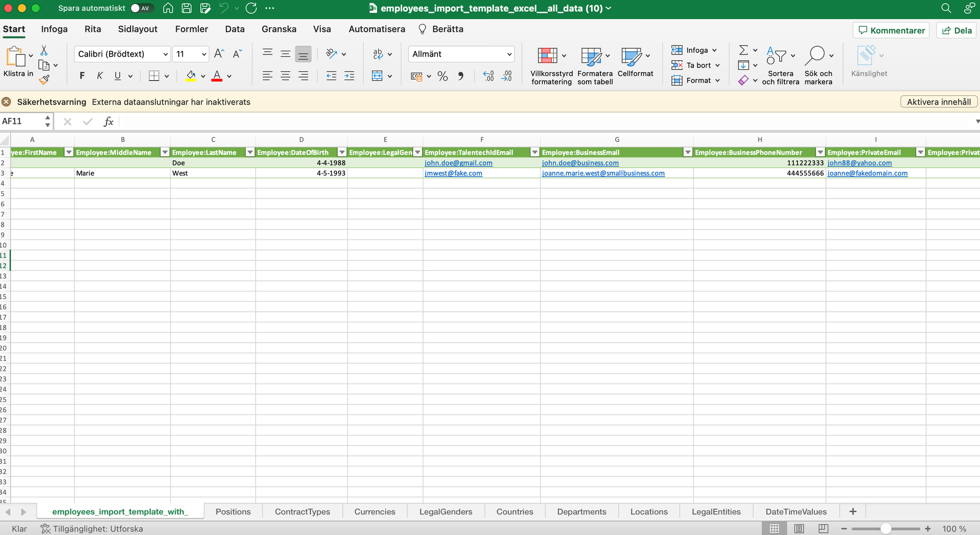Image resolution: width=980 pixels, height=535 pixels.
Task: Click the Dela share button
Action: tap(957, 30)
